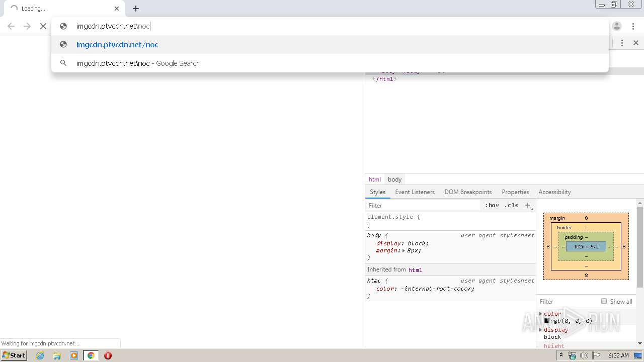Open Windows Explorer folder from taskbar
The height and width of the screenshot is (362, 644).
57,355
